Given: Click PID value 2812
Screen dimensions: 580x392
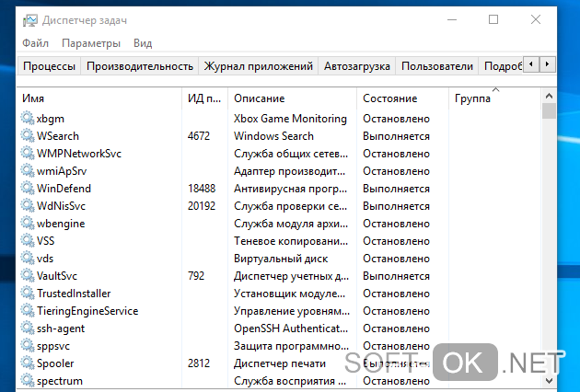Looking at the screenshot, I should [199, 363].
